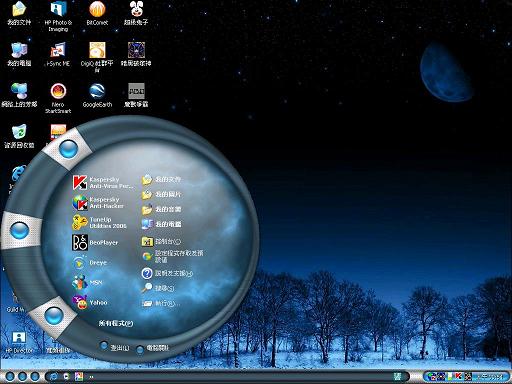
Task: Click the colorful quick launch icon
Action: click(79, 377)
